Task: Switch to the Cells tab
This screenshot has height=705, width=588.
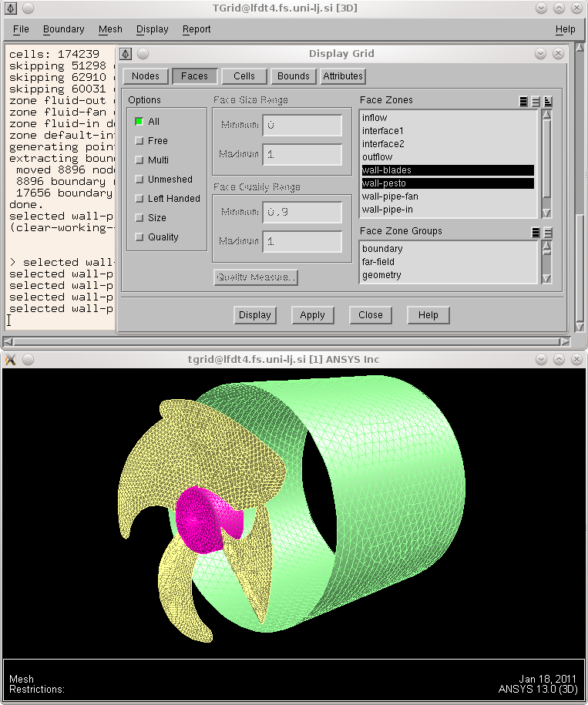Action: [x=244, y=76]
